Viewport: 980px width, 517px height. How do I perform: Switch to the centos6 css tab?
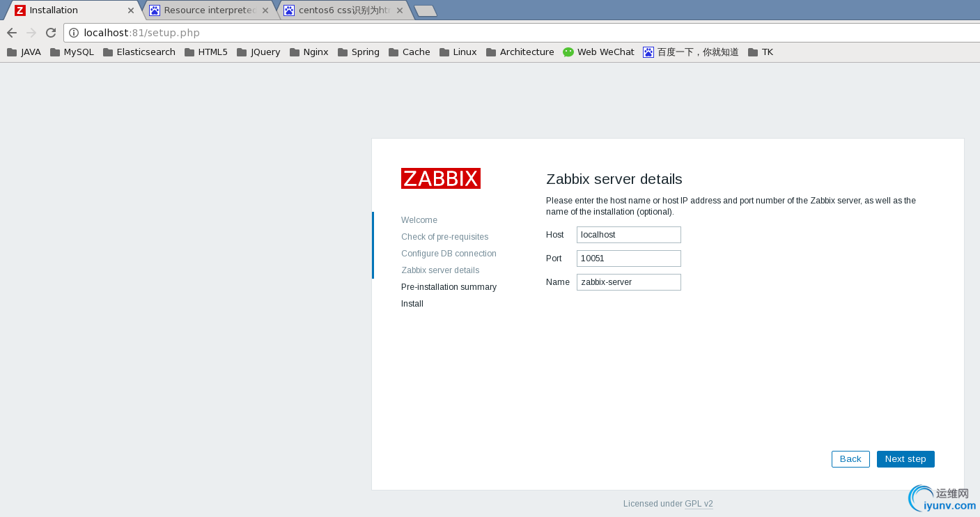click(343, 10)
